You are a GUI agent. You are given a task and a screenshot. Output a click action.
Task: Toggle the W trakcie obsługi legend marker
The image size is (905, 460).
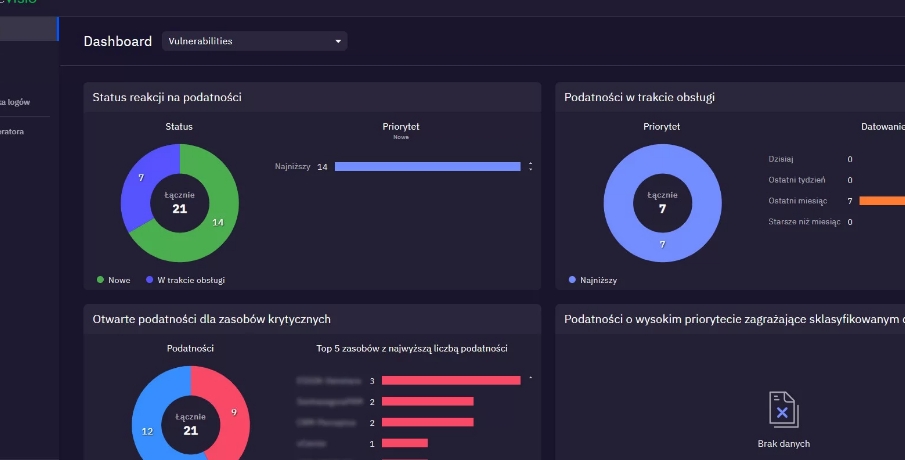point(149,280)
